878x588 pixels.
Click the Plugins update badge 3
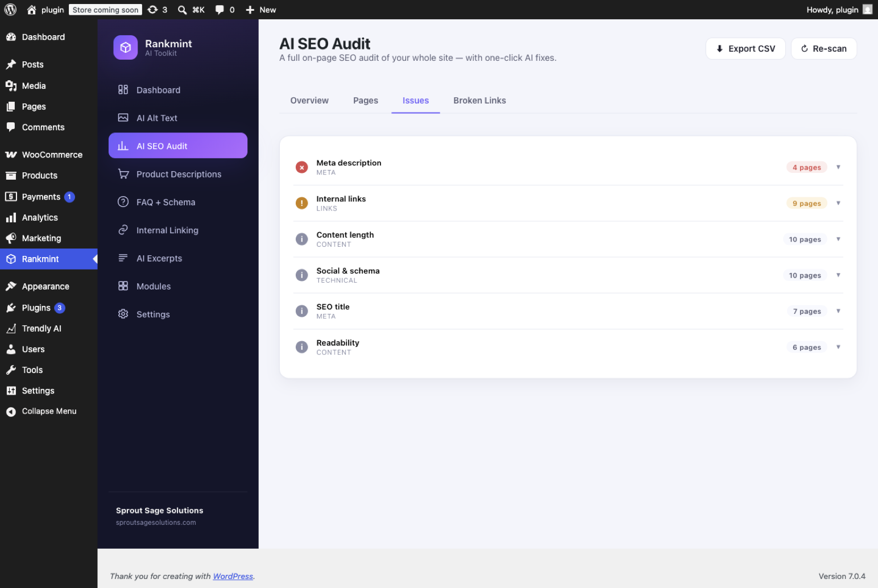(x=60, y=308)
